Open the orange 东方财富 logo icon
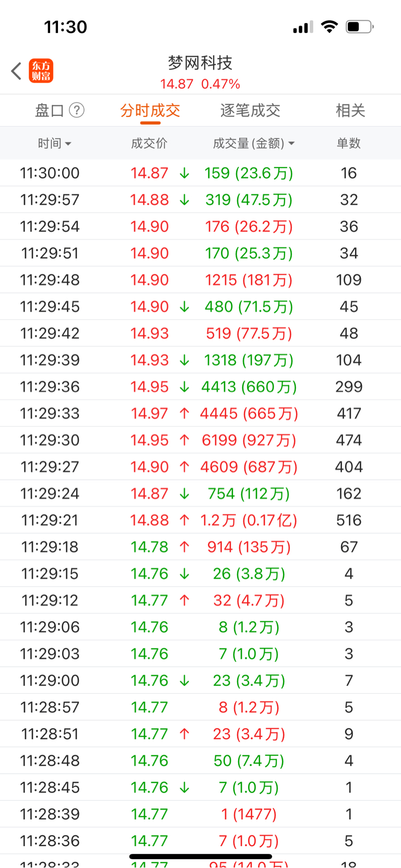Screen dimensions: 401x868 [x=41, y=71]
